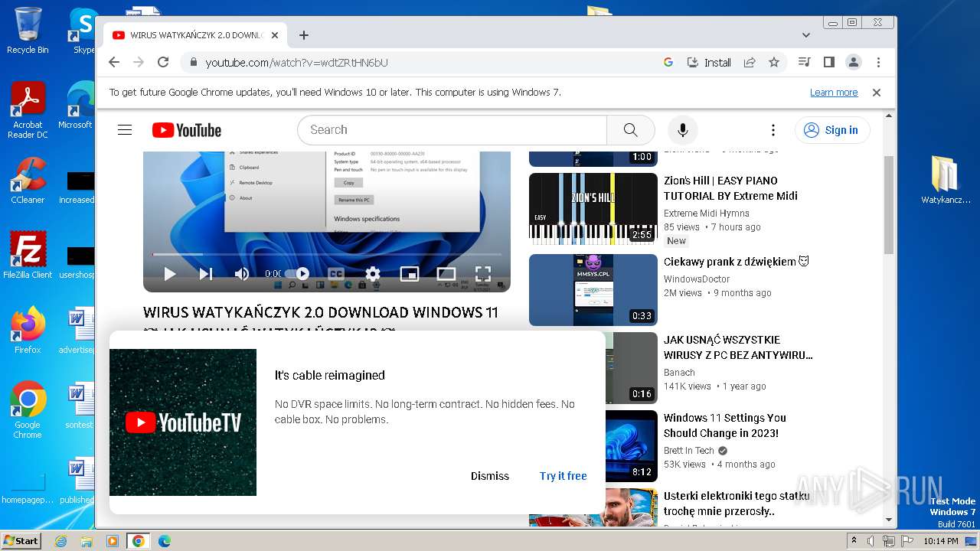
Task: Open the Chrome profile avatar
Action: coord(853,63)
